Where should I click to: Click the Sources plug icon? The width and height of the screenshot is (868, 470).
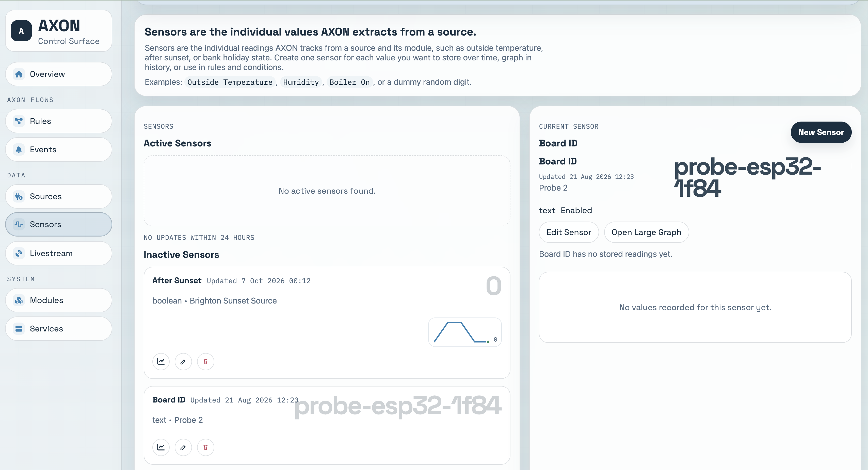19,196
